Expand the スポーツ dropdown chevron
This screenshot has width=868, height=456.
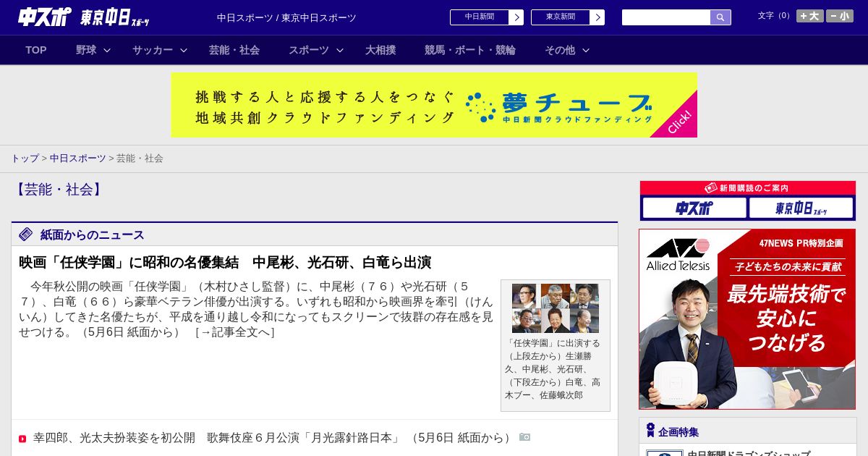[340, 51]
